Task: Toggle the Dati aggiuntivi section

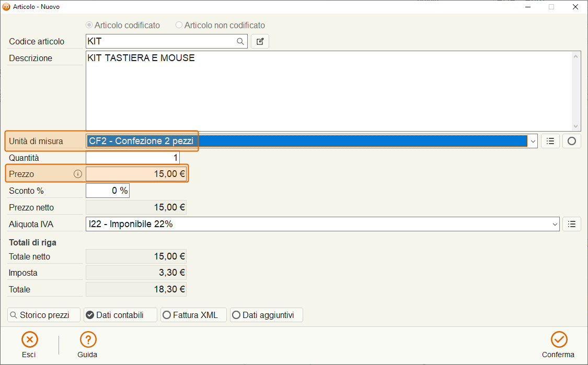Action: (x=267, y=315)
